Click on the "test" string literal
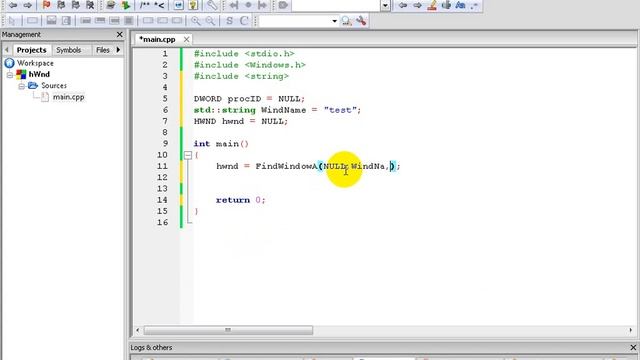The image size is (640, 360). click(340, 110)
